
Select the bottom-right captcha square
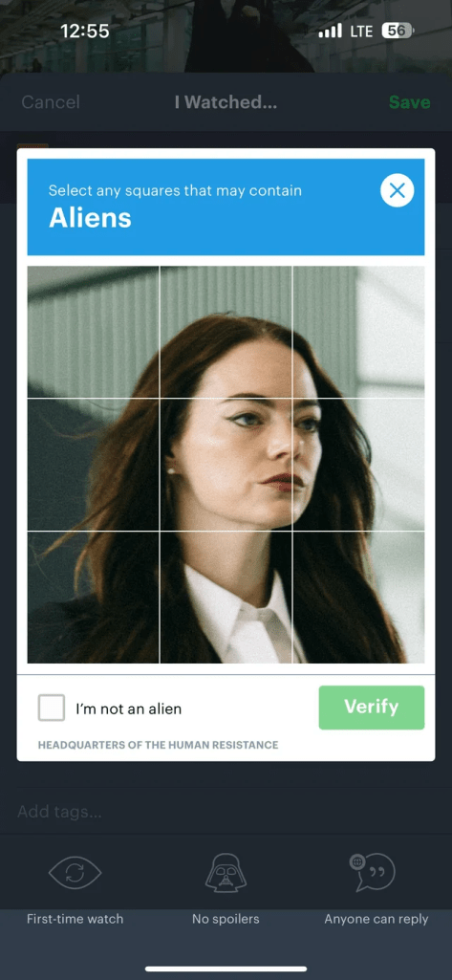click(358, 597)
